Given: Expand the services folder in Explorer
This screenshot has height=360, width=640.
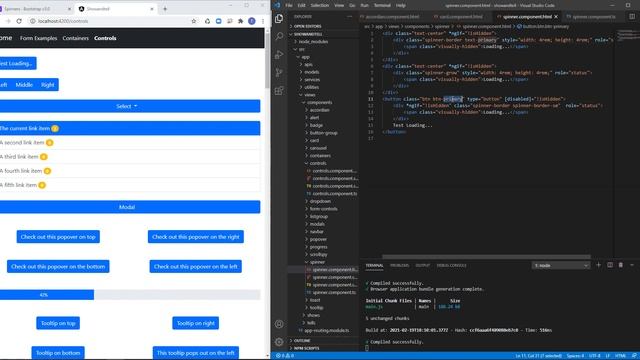Looking at the screenshot, I should pyautogui.click(x=312, y=80).
